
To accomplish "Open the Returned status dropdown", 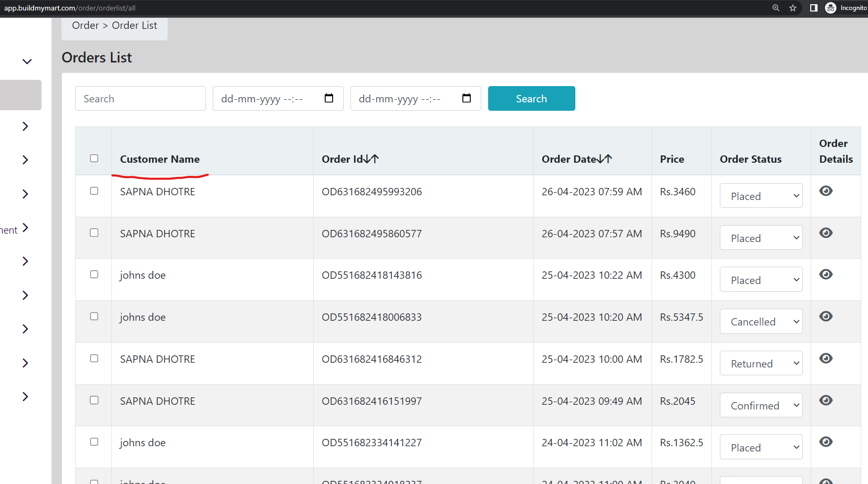I will pos(761,363).
